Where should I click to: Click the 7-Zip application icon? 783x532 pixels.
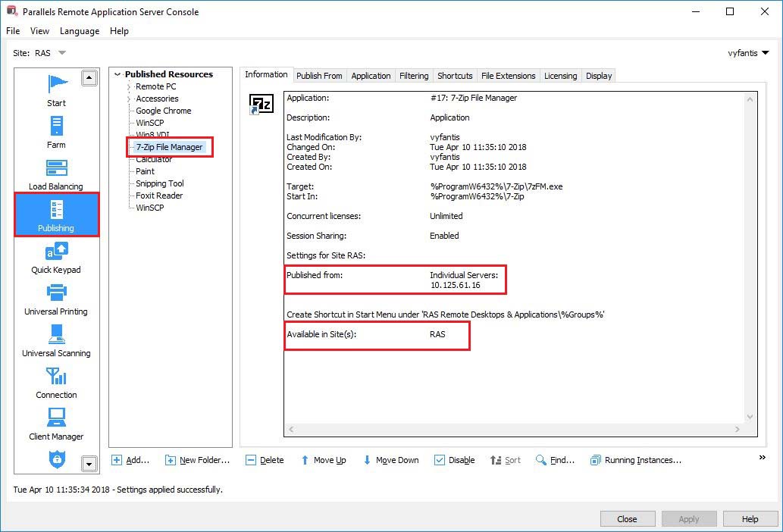[x=262, y=104]
